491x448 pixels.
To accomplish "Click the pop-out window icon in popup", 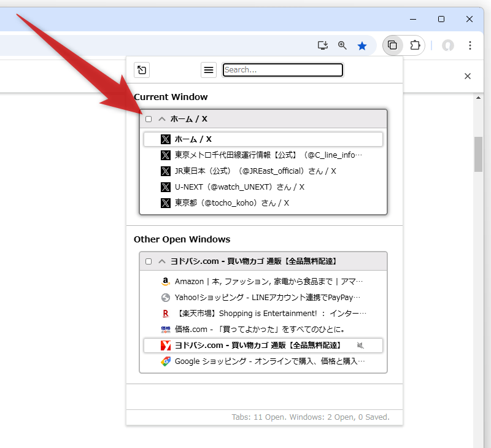I will click(x=142, y=70).
